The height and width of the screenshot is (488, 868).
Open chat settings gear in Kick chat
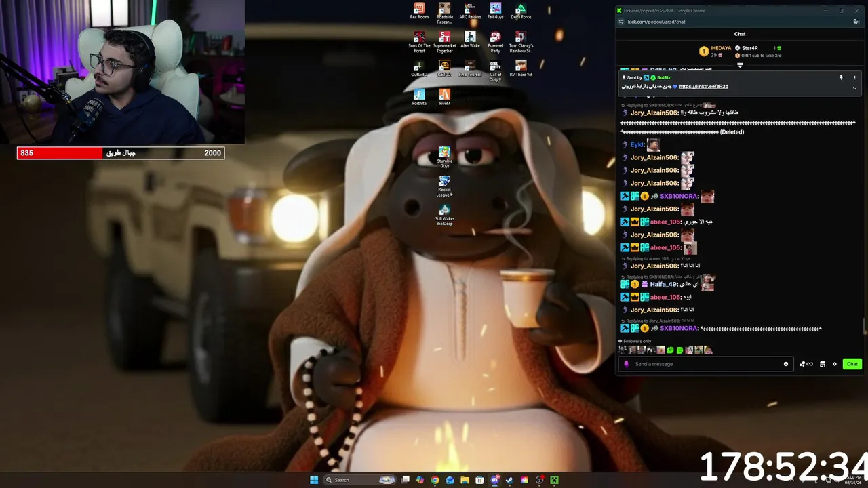835,364
